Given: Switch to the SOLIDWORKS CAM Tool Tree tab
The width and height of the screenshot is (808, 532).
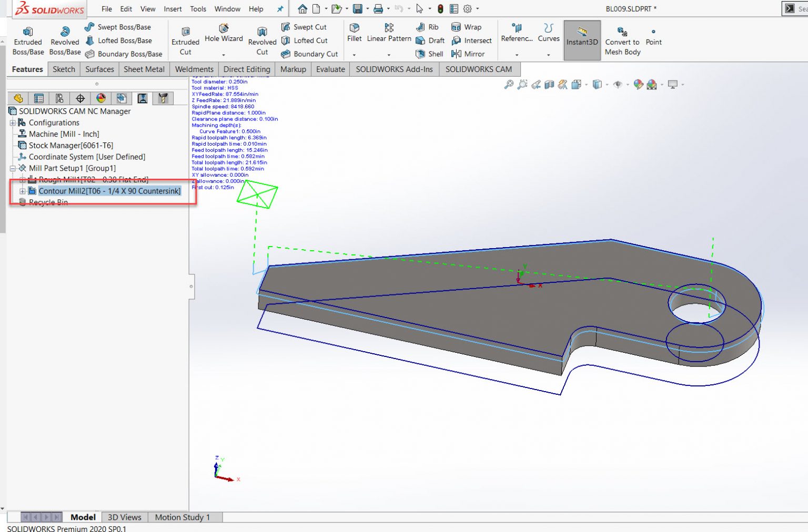Looking at the screenshot, I should tap(163, 98).
